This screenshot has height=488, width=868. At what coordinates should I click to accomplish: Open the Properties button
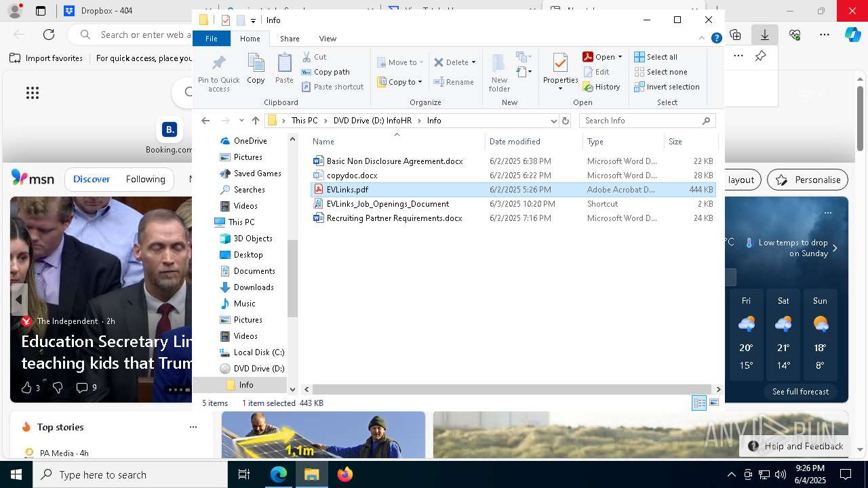(560, 72)
